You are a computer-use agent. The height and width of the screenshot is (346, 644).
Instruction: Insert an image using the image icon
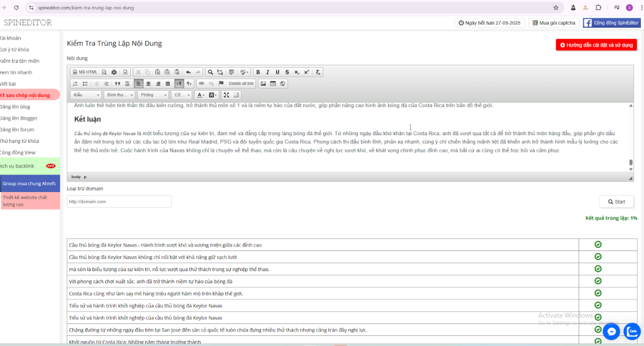(x=264, y=84)
